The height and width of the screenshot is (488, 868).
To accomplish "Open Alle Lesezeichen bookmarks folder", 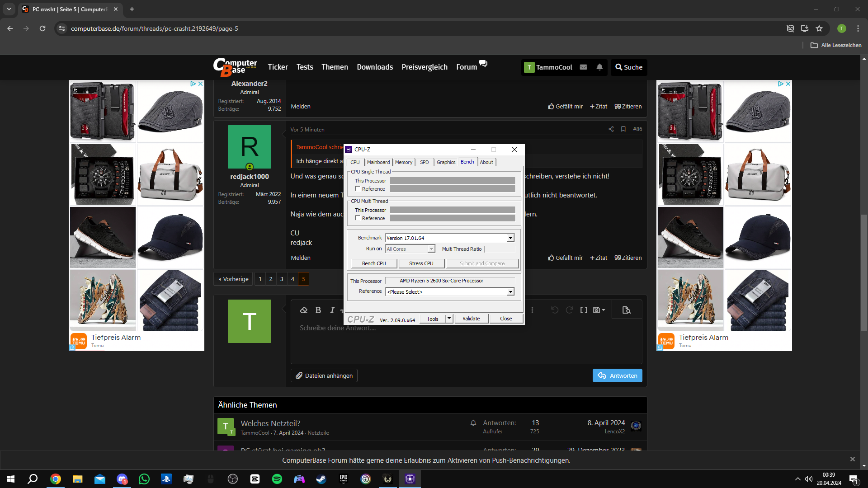I will tap(836, 45).
